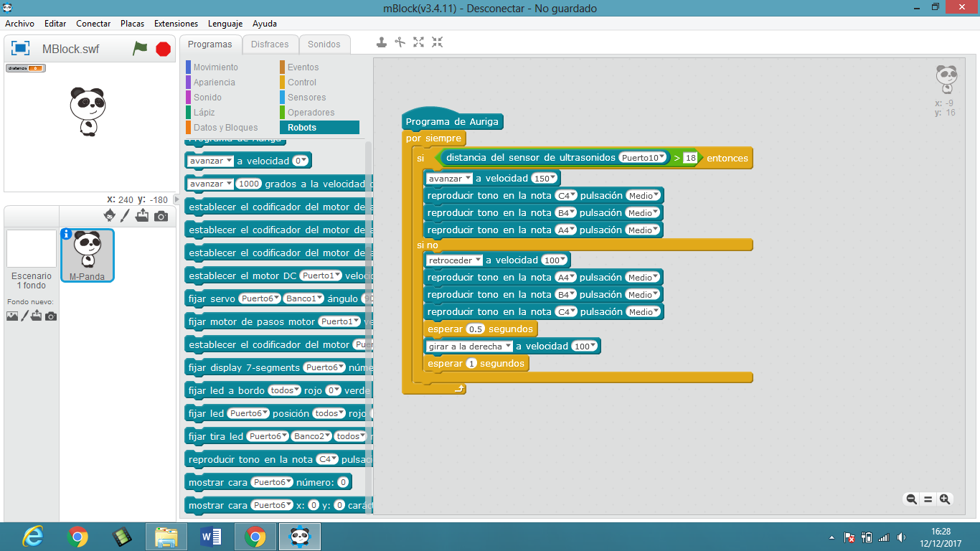
Task: Choose backdrop from library icon under Fondo nuevo
Action: coord(12,316)
